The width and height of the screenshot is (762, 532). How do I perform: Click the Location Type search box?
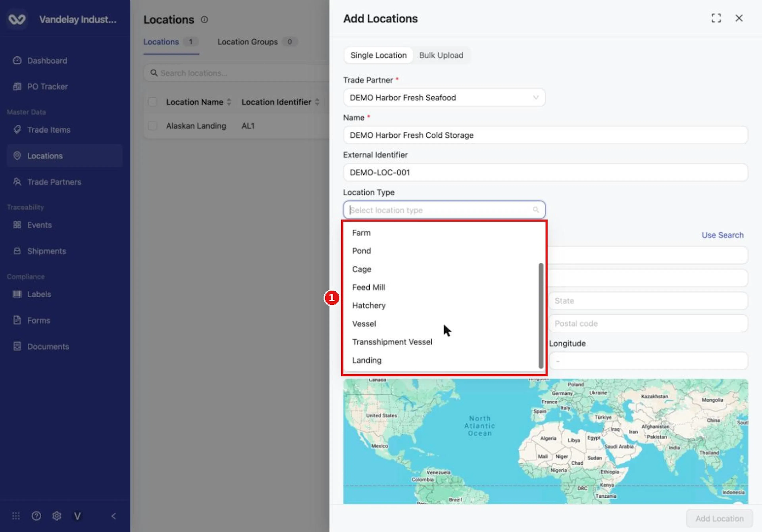tap(444, 210)
